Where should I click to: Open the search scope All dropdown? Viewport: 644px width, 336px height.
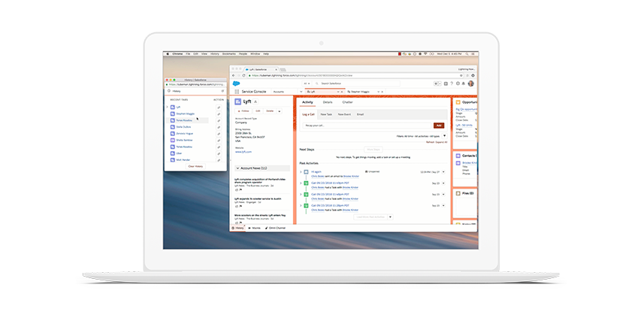[307, 83]
